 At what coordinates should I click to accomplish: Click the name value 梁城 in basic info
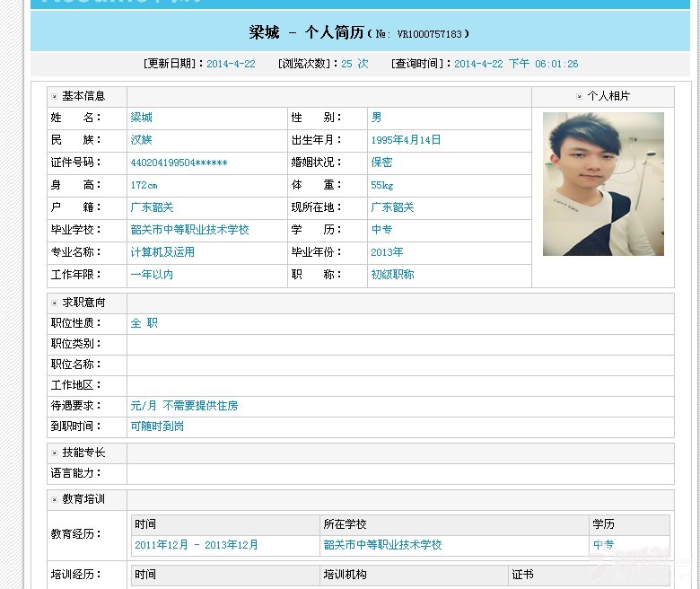[141, 118]
